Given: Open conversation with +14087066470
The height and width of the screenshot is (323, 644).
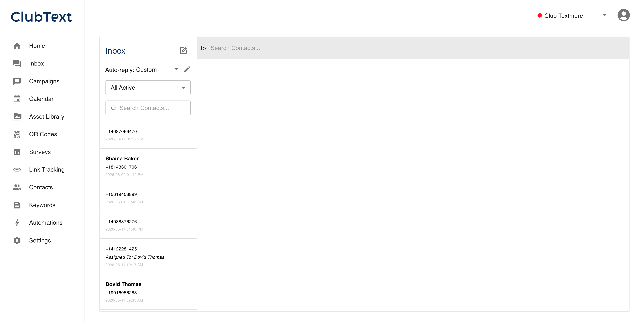Looking at the screenshot, I should (148, 135).
